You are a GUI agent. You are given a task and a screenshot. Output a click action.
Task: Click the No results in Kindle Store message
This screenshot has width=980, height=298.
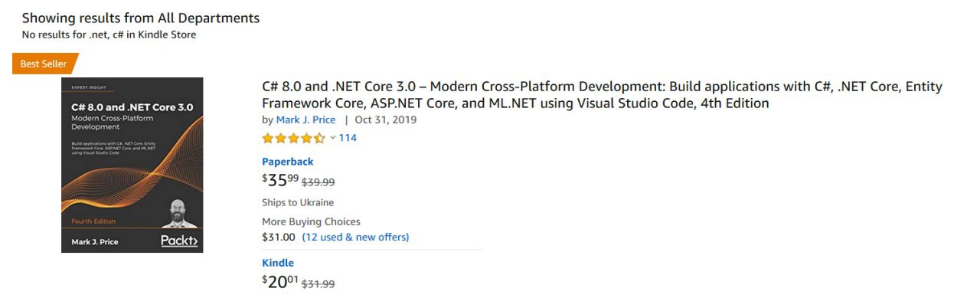pyautogui.click(x=109, y=34)
